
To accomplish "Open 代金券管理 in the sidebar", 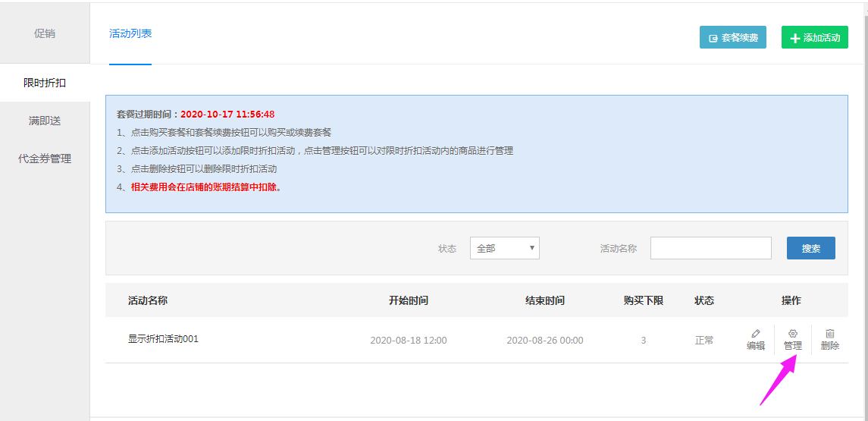I will point(45,159).
